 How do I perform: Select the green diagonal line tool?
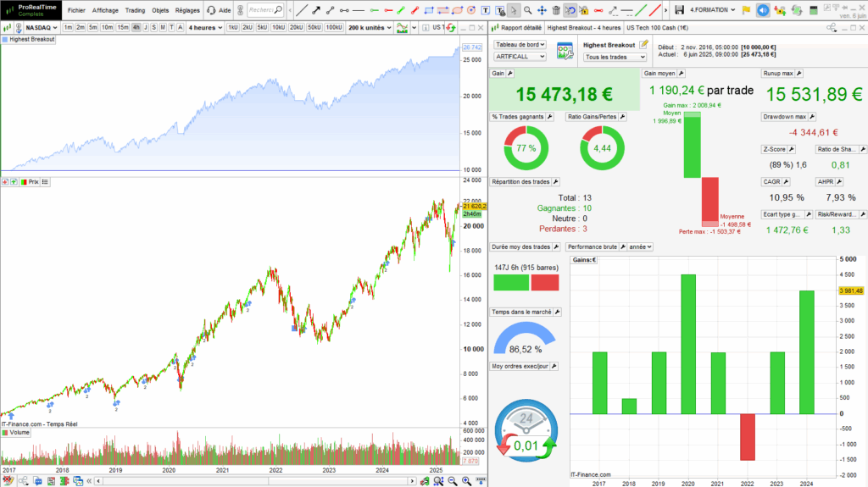pyautogui.click(x=641, y=10)
